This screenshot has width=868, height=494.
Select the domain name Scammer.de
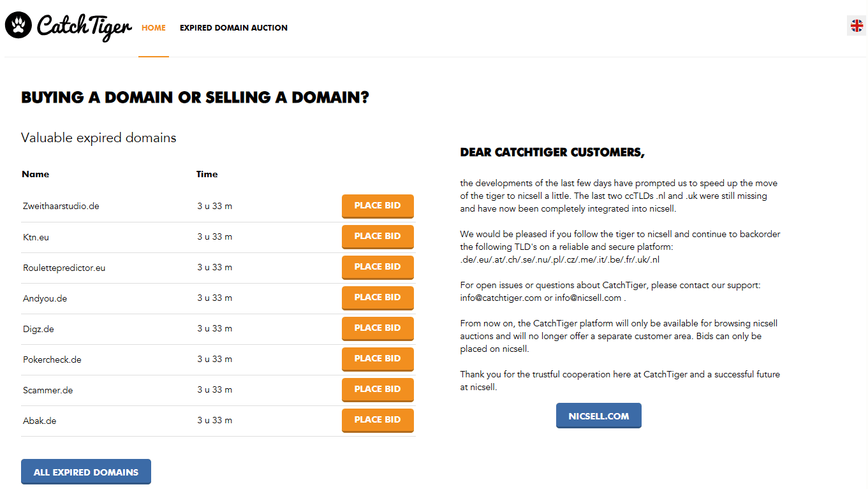(48, 390)
